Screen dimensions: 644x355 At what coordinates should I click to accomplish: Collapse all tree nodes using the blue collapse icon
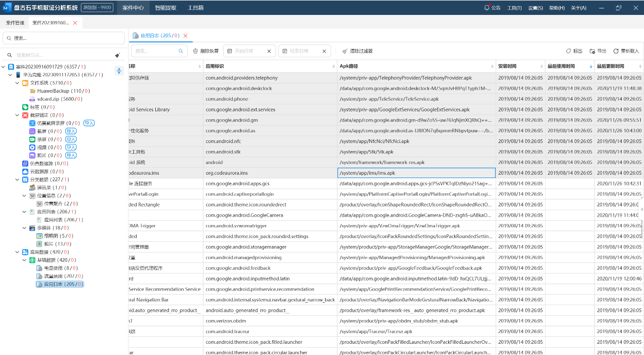(x=119, y=71)
